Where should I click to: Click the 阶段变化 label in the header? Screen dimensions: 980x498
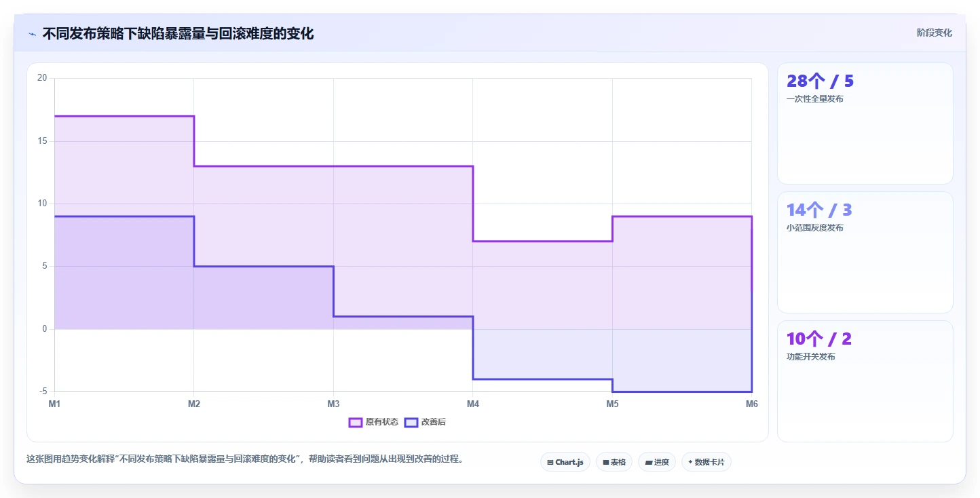935,33
